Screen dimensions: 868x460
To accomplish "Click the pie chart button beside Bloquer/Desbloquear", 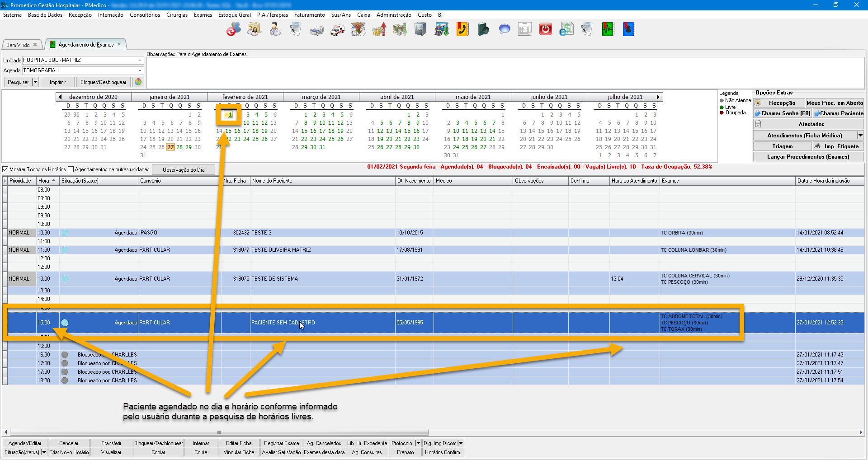I will (138, 82).
